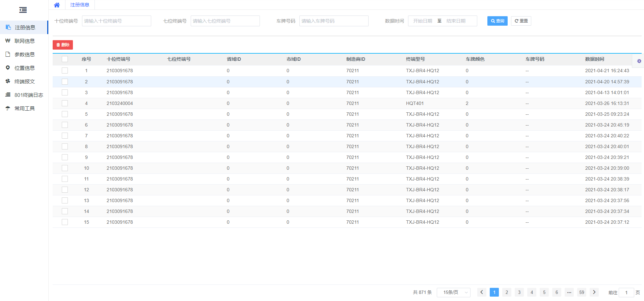
Task: Open 常用工具 in the sidebar menu
Action: 24,108
